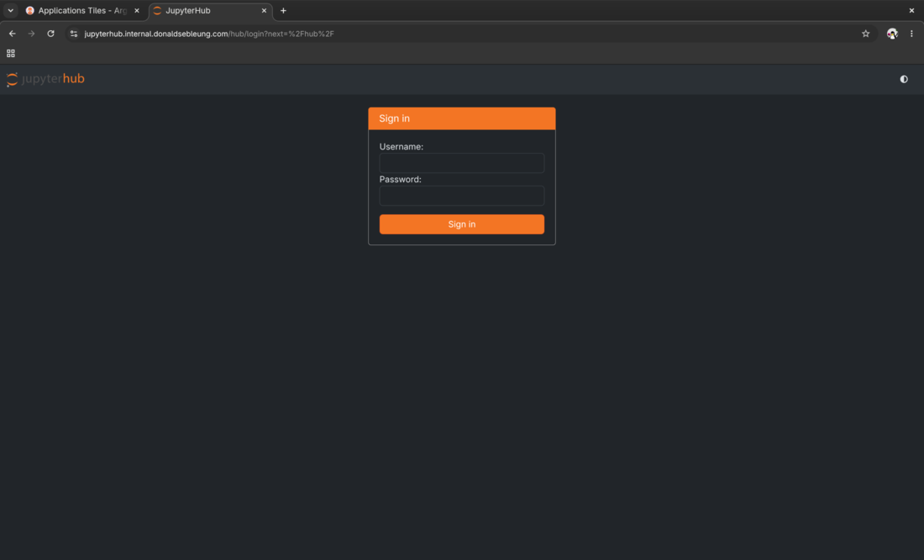Open the site information icon in address bar

(x=74, y=34)
